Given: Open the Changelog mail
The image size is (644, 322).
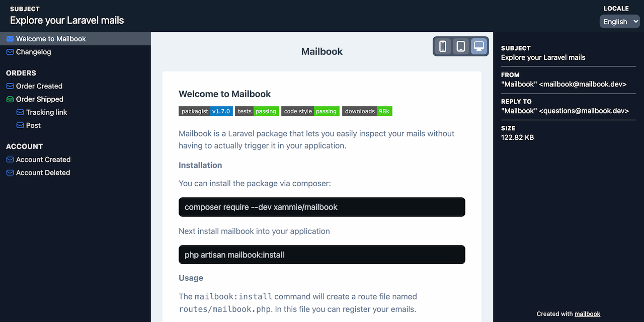Looking at the screenshot, I should pyautogui.click(x=33, y=52).
